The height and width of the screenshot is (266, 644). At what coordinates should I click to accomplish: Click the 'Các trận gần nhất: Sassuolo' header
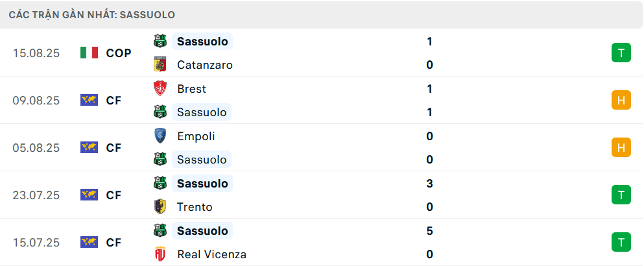point(91,14)
